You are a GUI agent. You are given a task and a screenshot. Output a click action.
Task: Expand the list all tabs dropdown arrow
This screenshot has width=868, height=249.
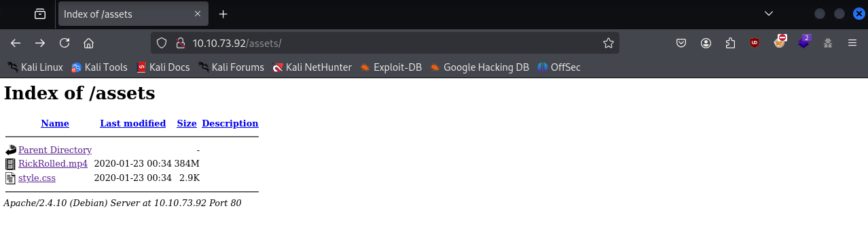pyautogui.click(x=769, y=14)
